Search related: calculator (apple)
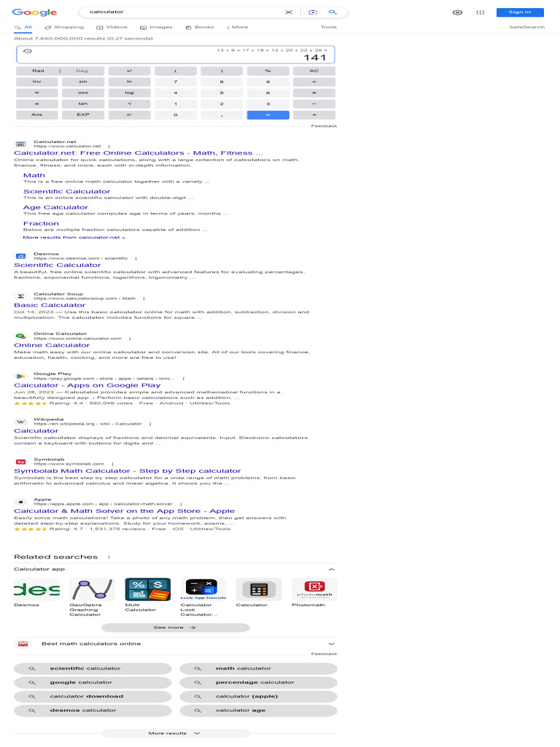560x747 pixels. [259, 697]
